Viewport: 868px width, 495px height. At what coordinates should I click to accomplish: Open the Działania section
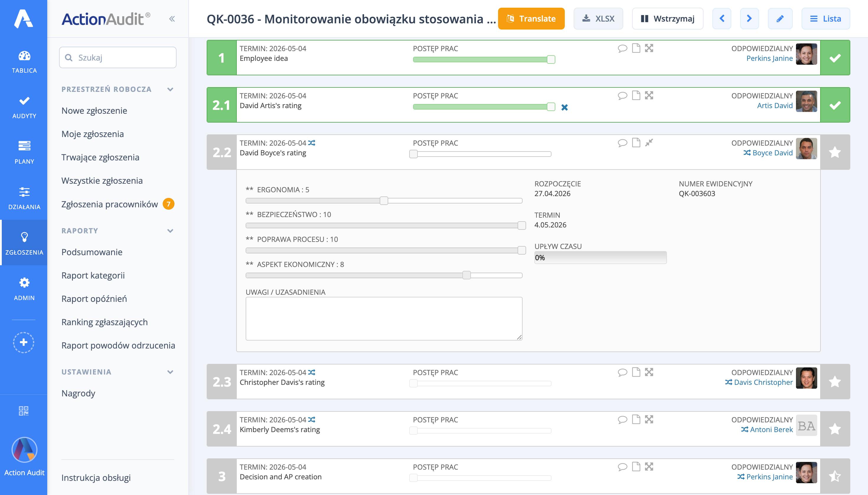[x=24, y=198]
